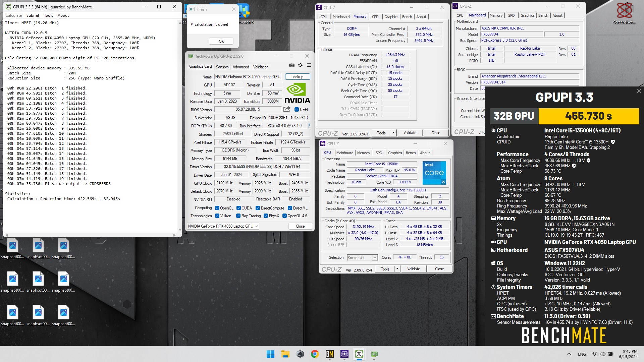This screenshot has width=644, height=362.
Task: Expand Tools dropdown arrow in CPU-Z CPU window
Action: tap(397, 269)
